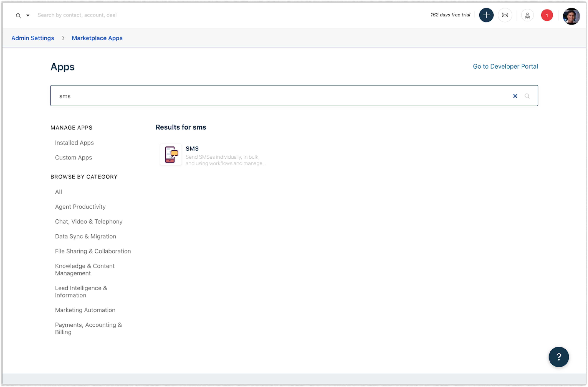Click Go to Developer Portal link
This screenshot has width=588, height=387.
pos(505,66)
